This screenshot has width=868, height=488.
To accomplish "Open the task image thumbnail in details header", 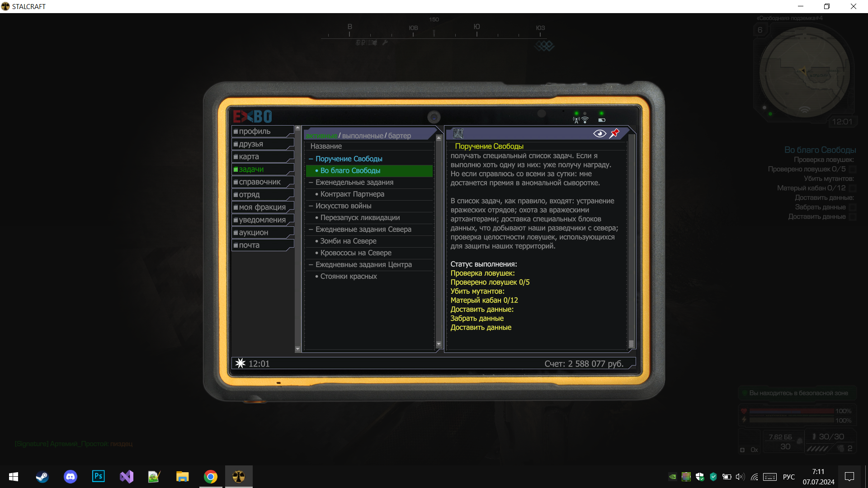I will coord(458,133).
